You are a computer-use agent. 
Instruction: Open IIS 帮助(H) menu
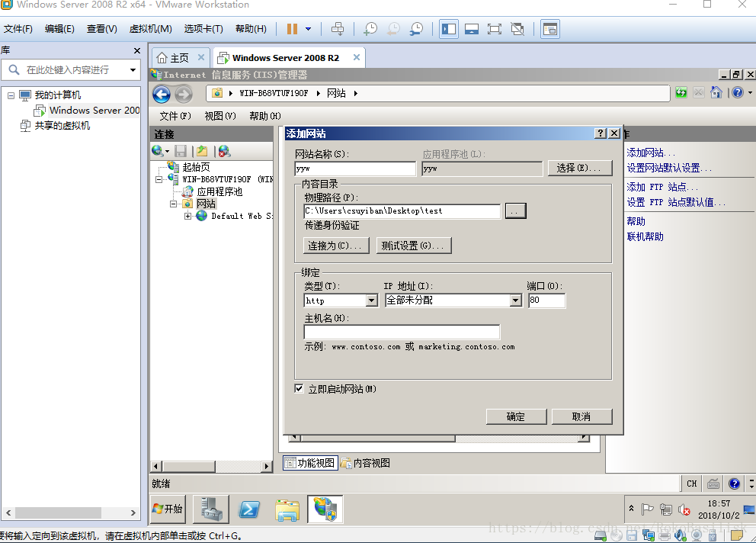(x=264, y=116)
